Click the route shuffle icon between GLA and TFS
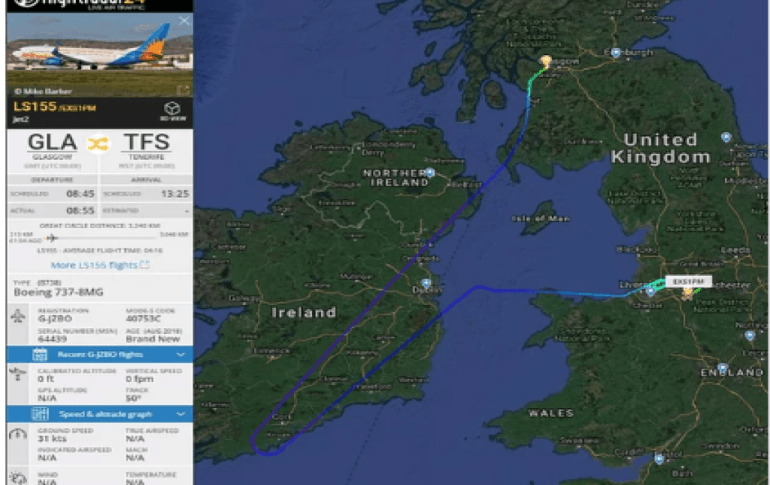 [x=98, y=144]
